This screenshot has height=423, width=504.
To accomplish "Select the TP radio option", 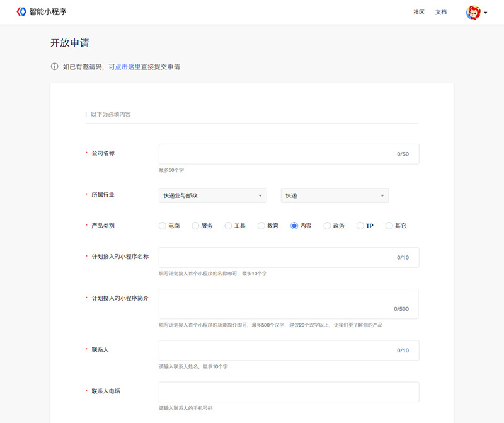I will pyautogui.click(x=360, y=226).
